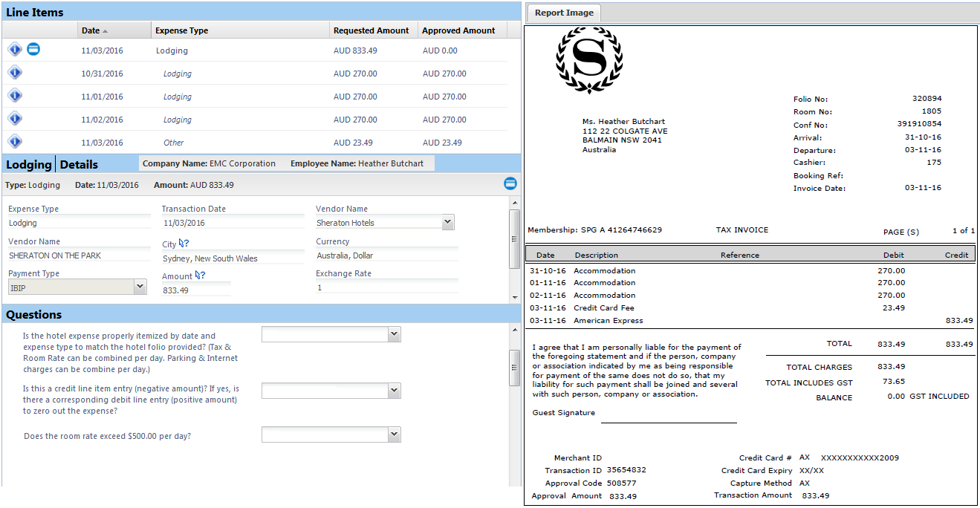Click the Expense Type column header
Image resolution: width=980 pixels, height=508 pixels.
click(x=181, y=30)
